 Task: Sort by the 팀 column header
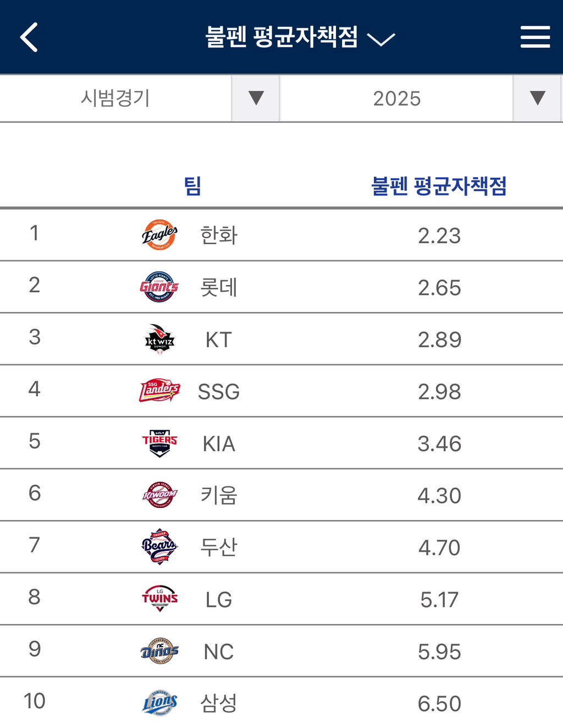[192, 185]
